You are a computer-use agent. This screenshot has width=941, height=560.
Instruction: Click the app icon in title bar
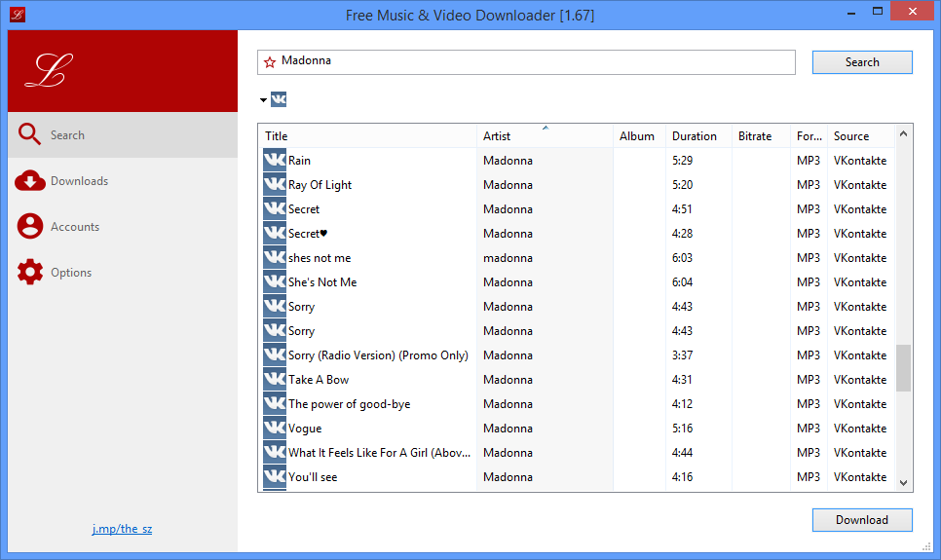click(18, 15)
